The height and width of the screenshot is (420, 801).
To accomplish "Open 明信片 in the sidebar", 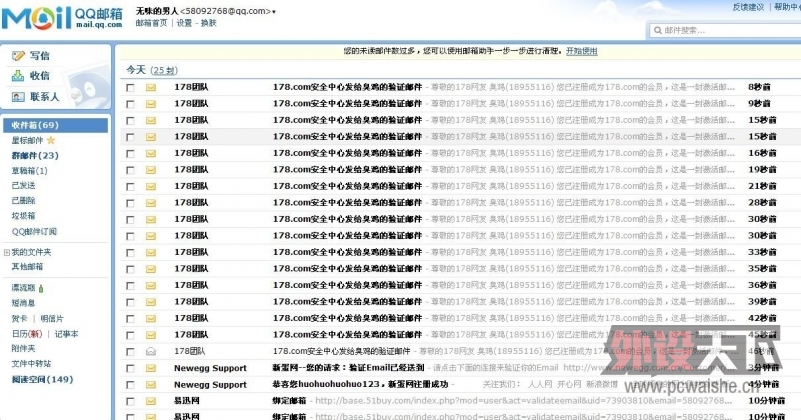I will pyautogui.click(x=52, y=319).
